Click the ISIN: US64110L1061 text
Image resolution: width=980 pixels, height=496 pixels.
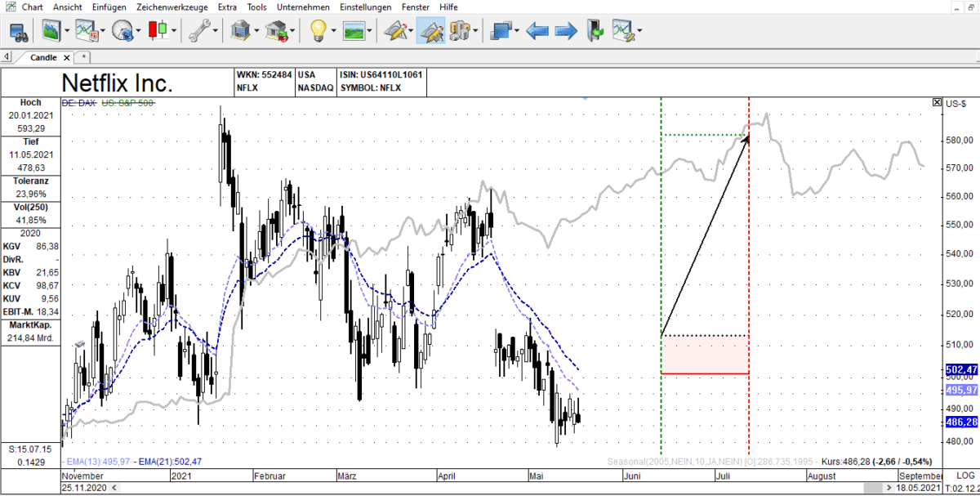pos(381,74)
